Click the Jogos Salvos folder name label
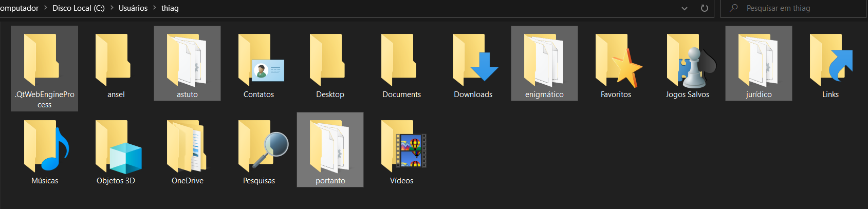The image size is (868, 209). coord(687,94)
